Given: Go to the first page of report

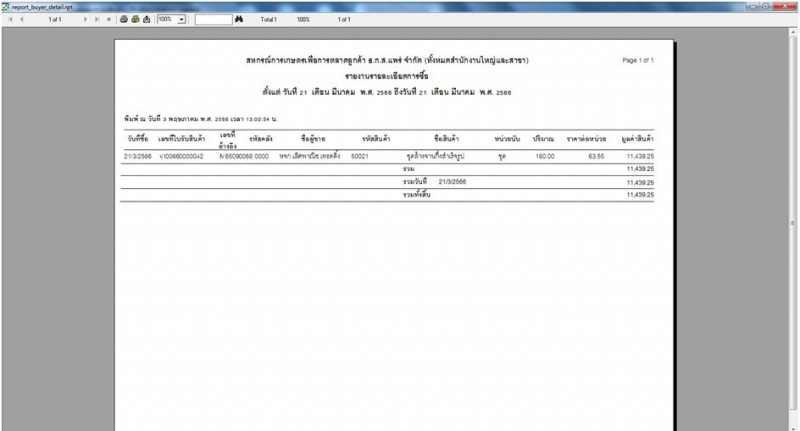Looking at the screenshot, I should click(x=9, y=19).
